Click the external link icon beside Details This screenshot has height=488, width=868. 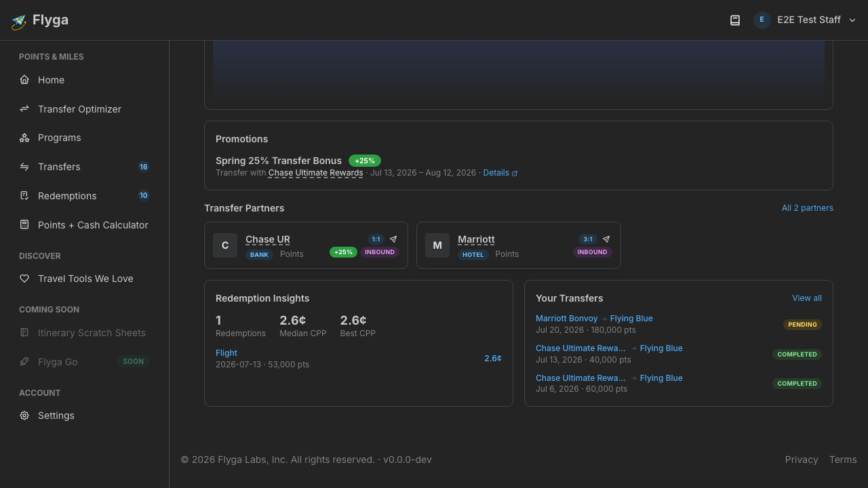[x=515, y=174]
